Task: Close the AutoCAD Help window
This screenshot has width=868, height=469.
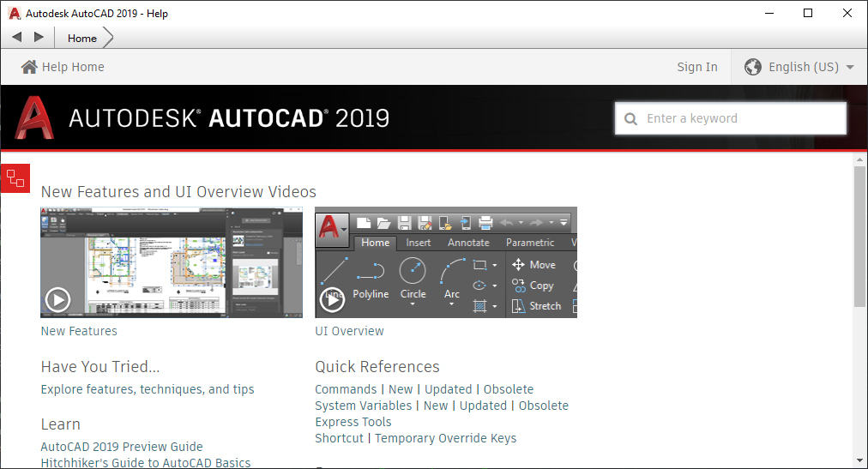Action: click(x=847, y=13)
